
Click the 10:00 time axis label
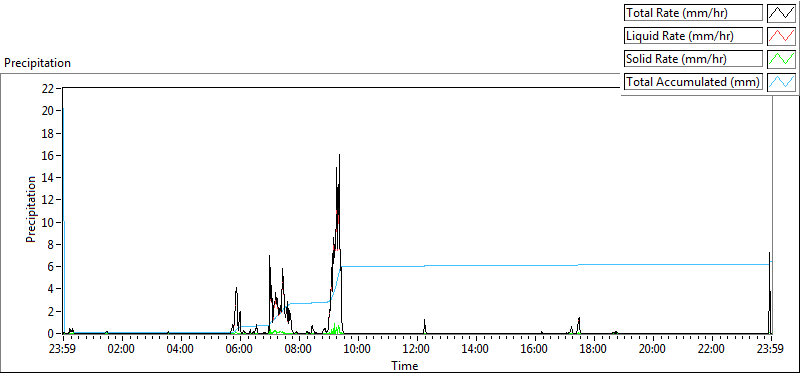coord(358,350)
